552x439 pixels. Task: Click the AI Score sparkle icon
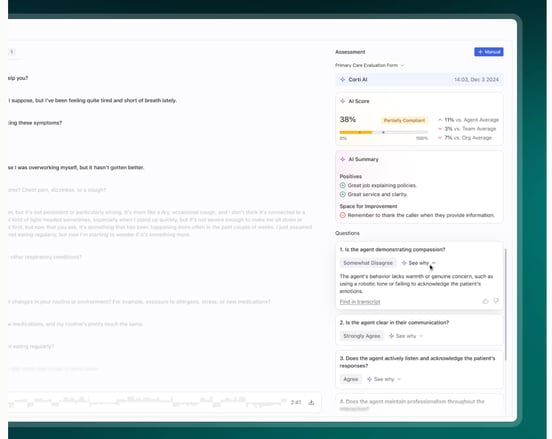(x=343, y=101)
